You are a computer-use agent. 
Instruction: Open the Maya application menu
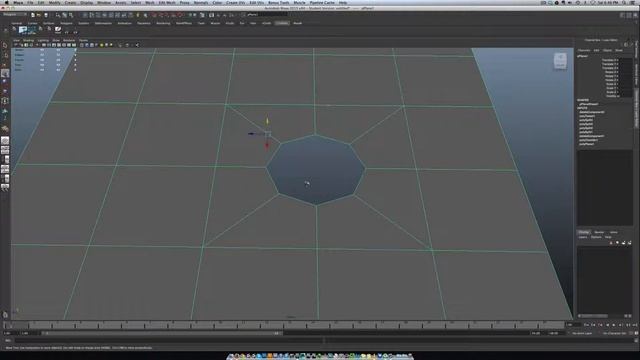pyautogui.click(x=18, y=2)
